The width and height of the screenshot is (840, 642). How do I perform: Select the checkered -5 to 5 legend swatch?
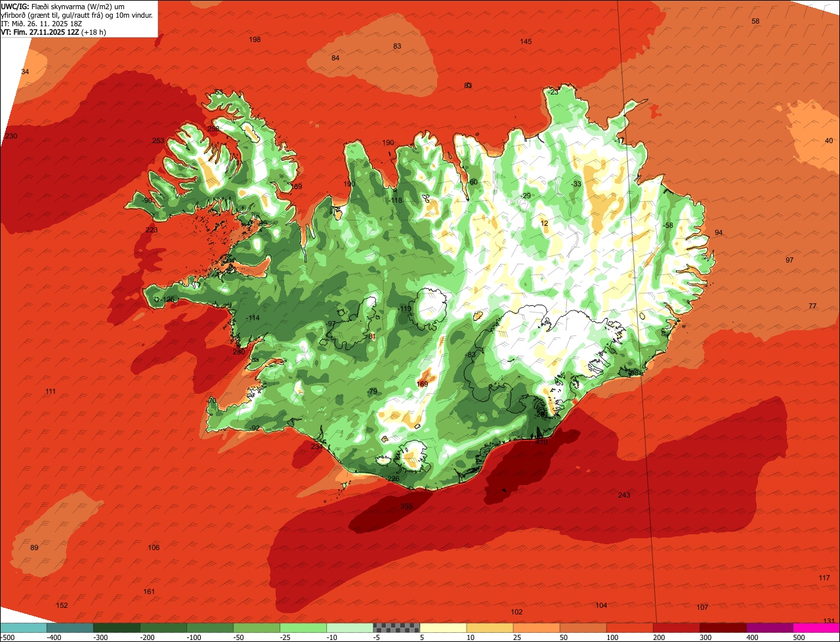396,628
